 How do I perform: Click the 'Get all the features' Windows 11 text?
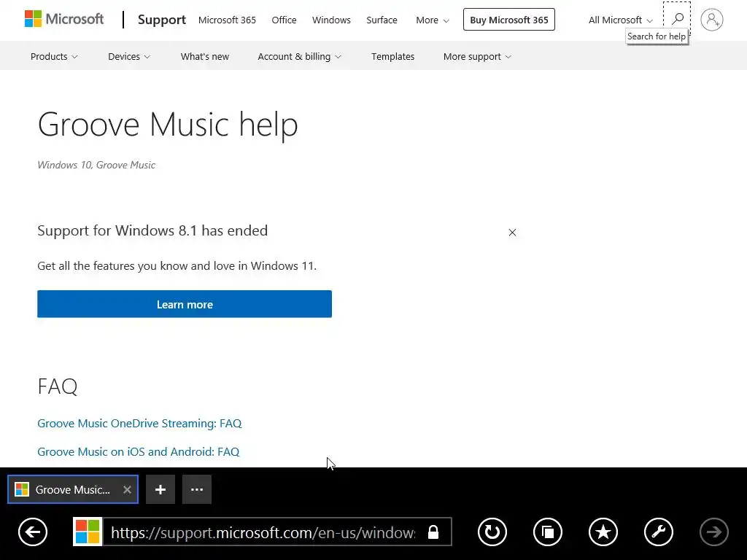(x=177, y=265)
